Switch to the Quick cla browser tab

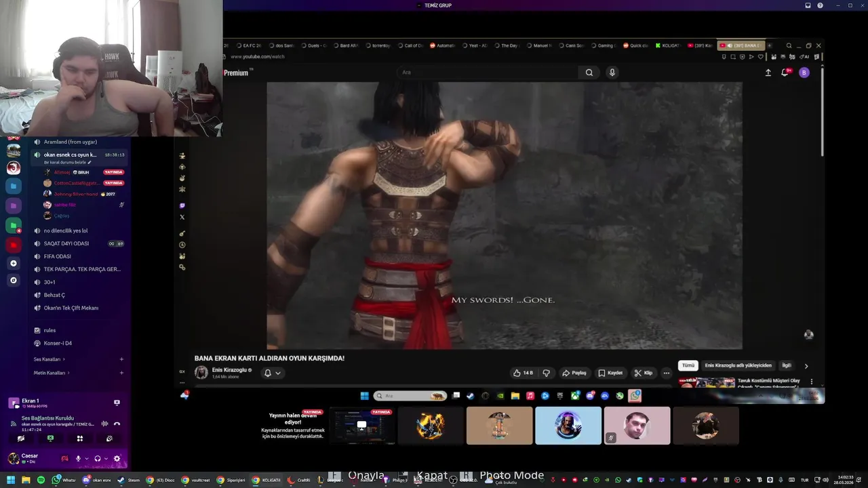pos(635,45)
